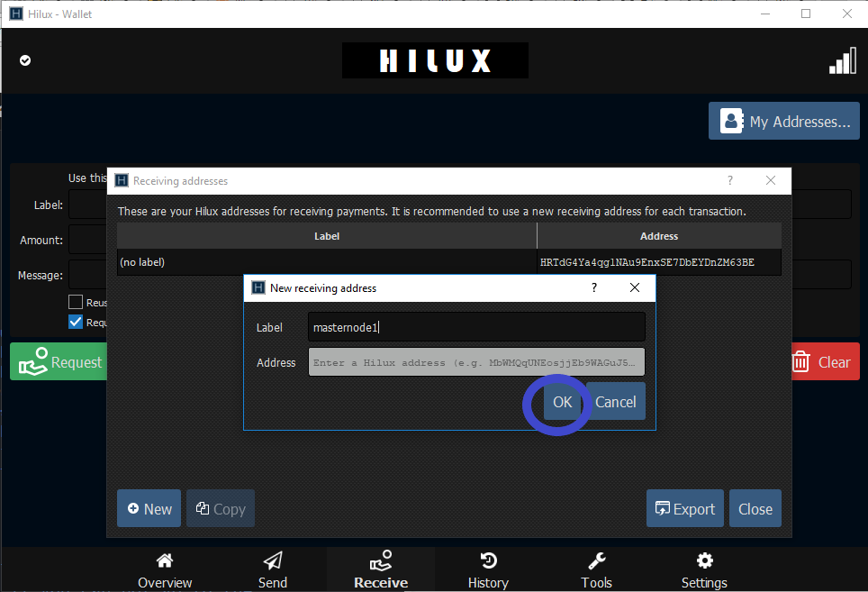Image resolution: width=868 pixels, height=592 pixels.
Task: Close Receiving addresses dialog using title bar X
Action: pyautogui.click(x=771, y=180)
